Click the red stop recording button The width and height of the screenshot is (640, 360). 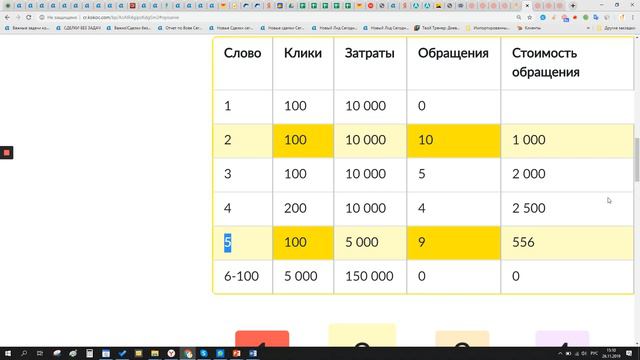(x=7, y=153)
